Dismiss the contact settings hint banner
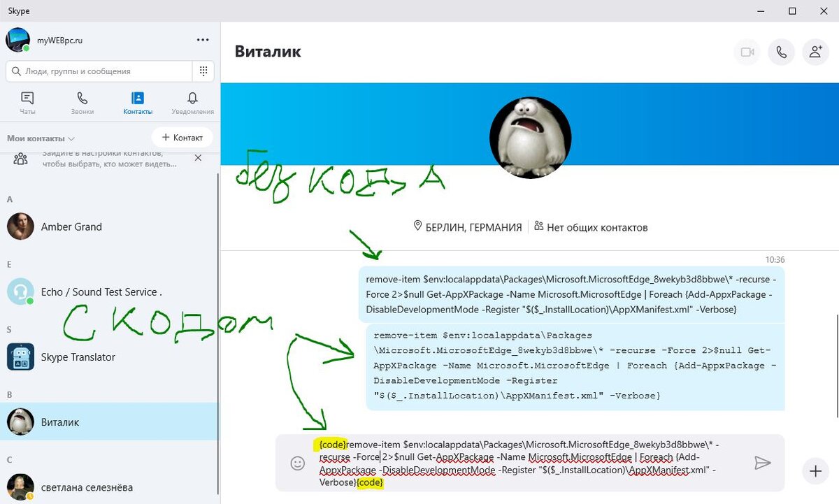Image resolution: width=839 pixels, height=504 pixels. point(198,158)
